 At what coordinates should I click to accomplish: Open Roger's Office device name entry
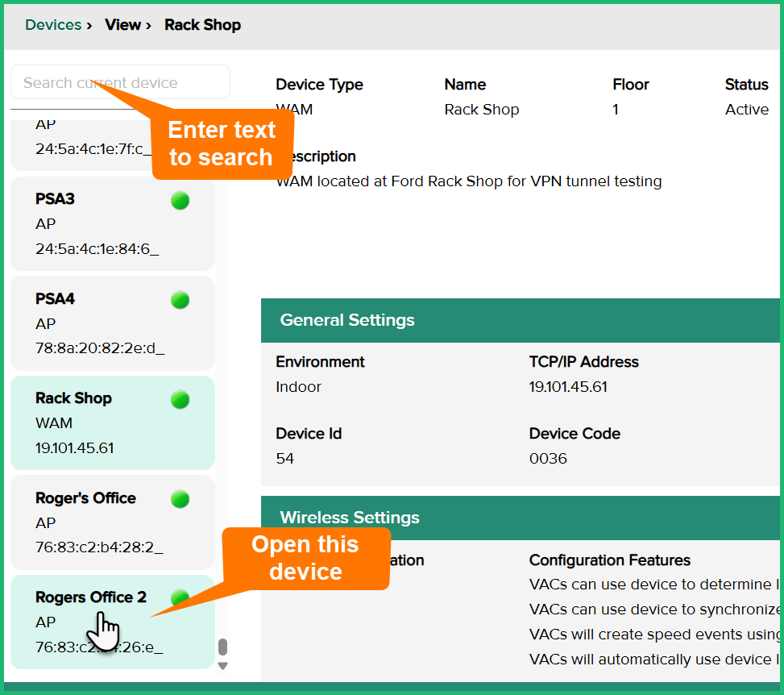[85, 498]
